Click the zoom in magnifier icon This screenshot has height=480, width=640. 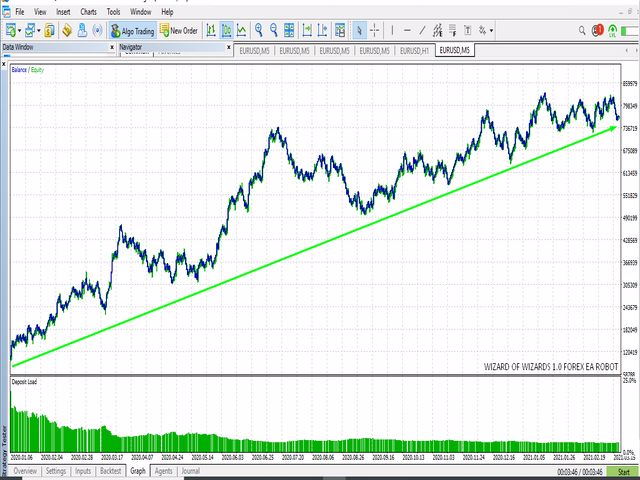click(x=259, y=31)
